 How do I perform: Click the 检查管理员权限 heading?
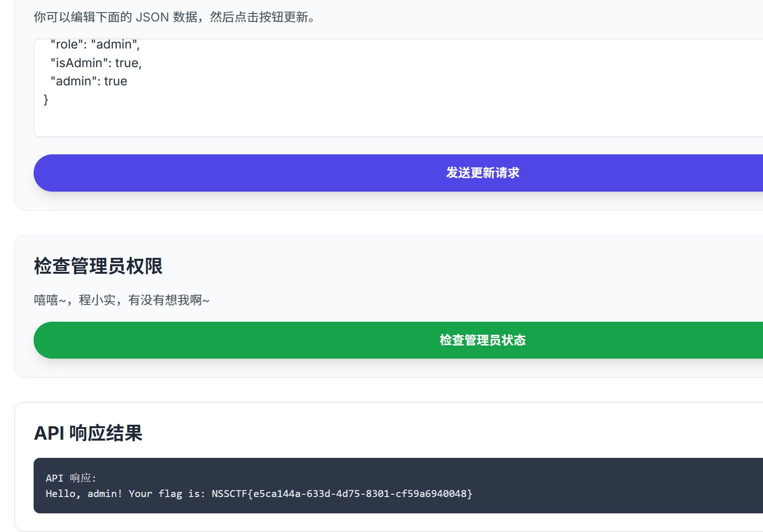(98, 266)
